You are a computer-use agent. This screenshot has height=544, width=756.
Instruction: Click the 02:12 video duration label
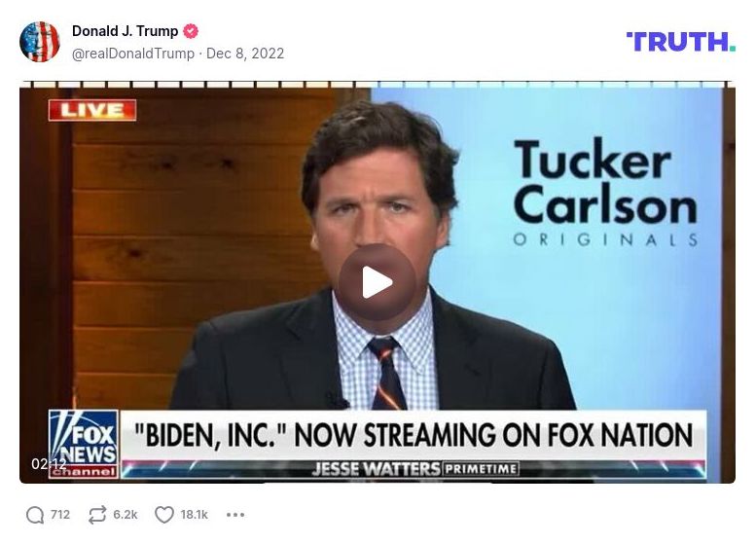click(49, 464)
